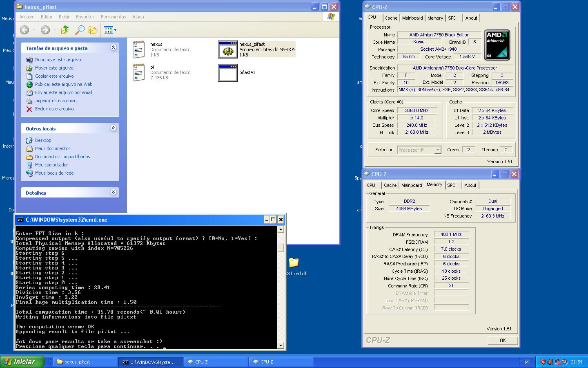This screenshot has width=588, height=368.
Task: Click Mover este arquivo link
Action: pyautogui.click(x=54, y=68)
